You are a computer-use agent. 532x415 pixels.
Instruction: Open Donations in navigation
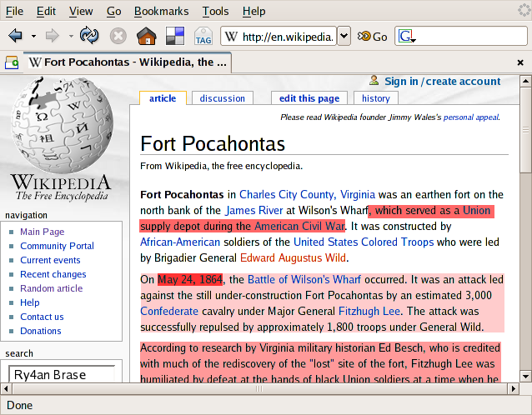pos(41,331)
